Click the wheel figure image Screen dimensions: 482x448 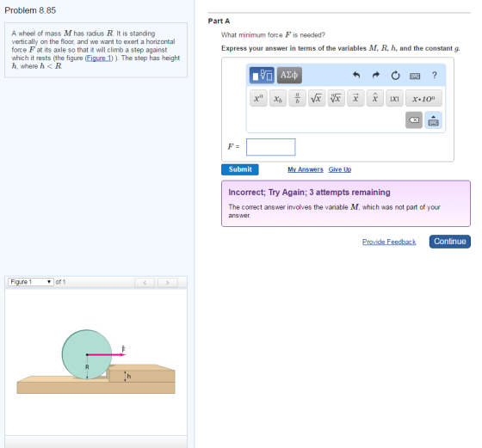click(x=96, y=362)
